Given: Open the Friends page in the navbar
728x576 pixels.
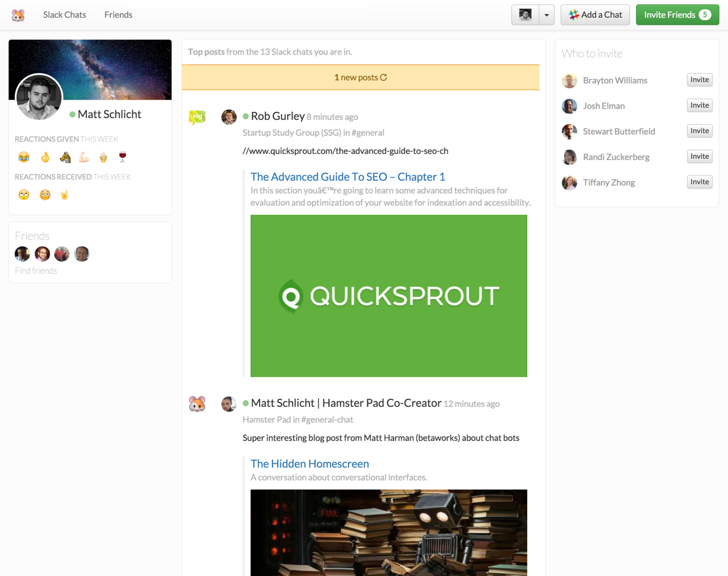Looking at the screenshot, I should (119, 15).
